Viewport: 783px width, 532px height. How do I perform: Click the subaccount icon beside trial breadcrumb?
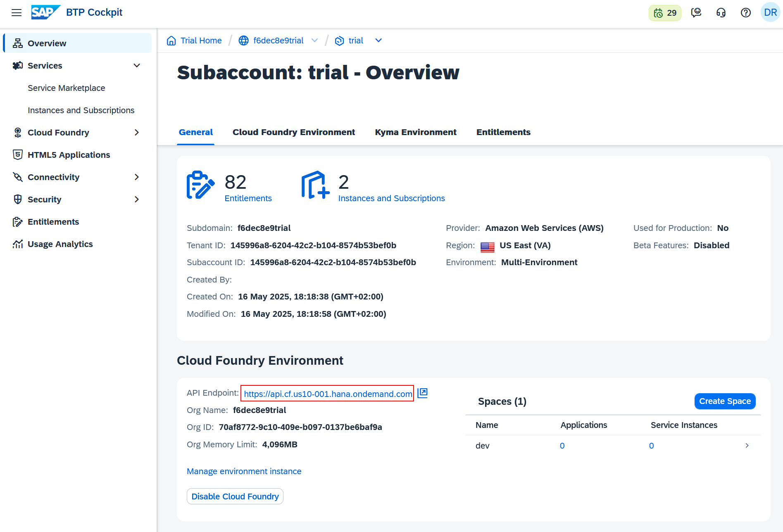pyautogui.click(x=339, y=40)
